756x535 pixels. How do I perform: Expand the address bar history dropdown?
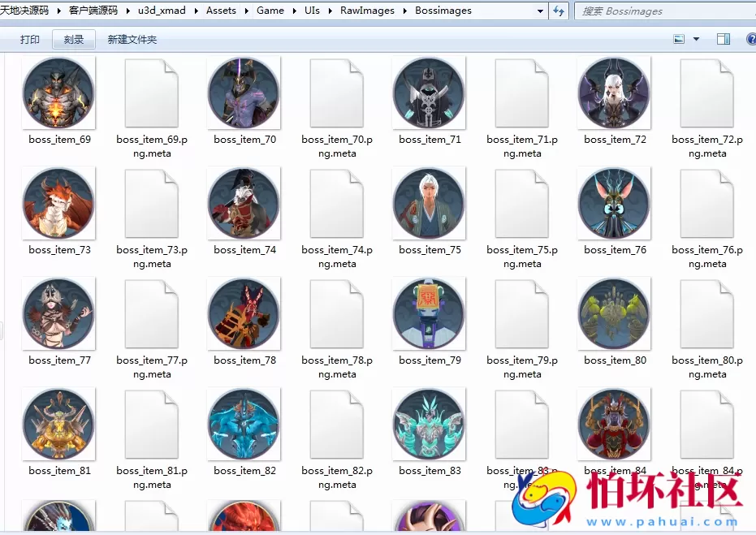pos(538,11)
